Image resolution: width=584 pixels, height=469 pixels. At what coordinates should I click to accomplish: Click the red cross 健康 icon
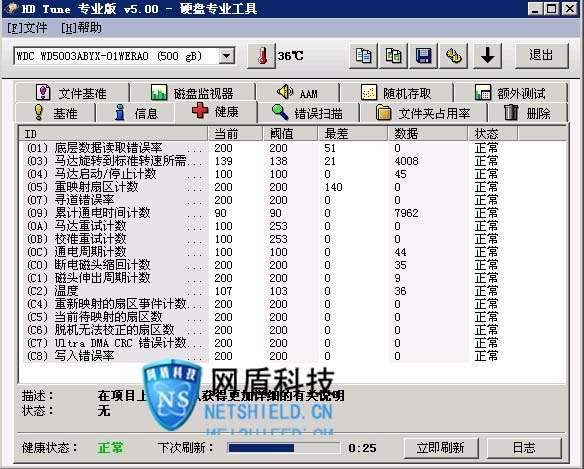pyautogui.click(x=200, y=111)
